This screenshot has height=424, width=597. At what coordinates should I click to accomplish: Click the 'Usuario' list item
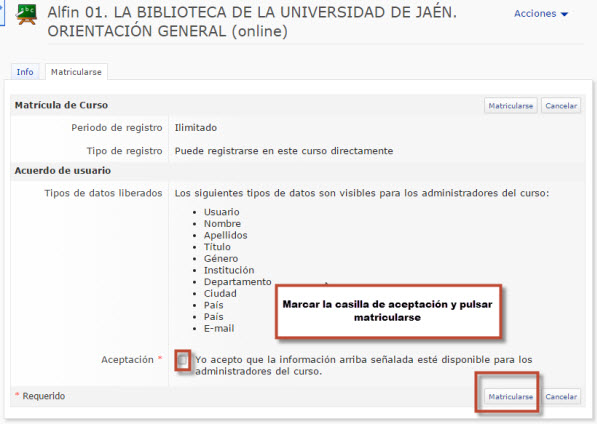coord(222,212)
